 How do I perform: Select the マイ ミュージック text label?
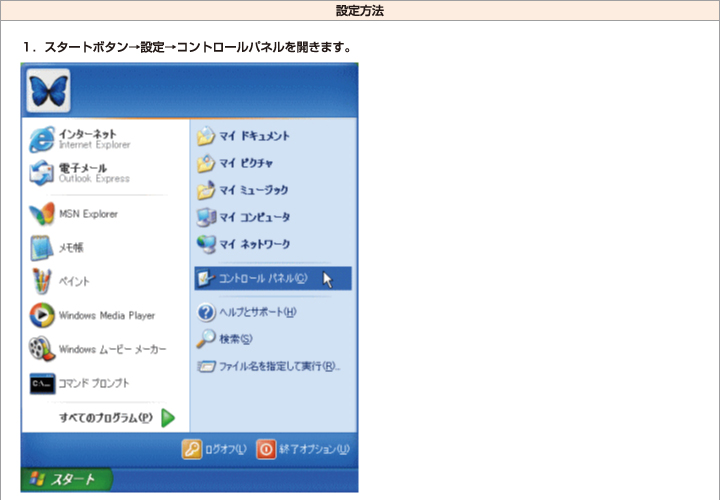pos(253,190)
